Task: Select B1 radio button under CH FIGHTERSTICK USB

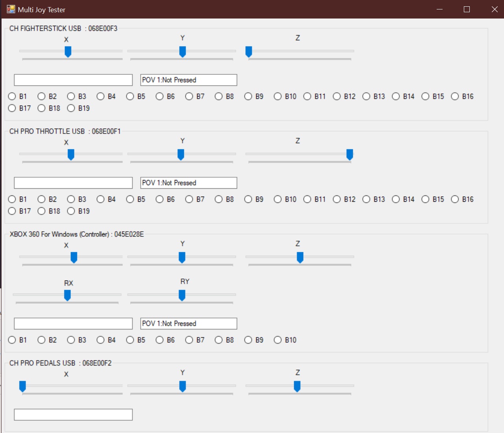Action: click(18, 97)
